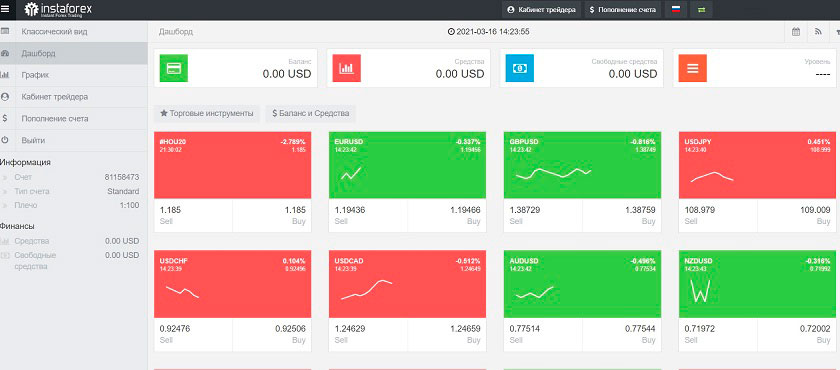The image size is (840, 370).
Task: Click the InstaForex logo
Action: click(58, 10)
